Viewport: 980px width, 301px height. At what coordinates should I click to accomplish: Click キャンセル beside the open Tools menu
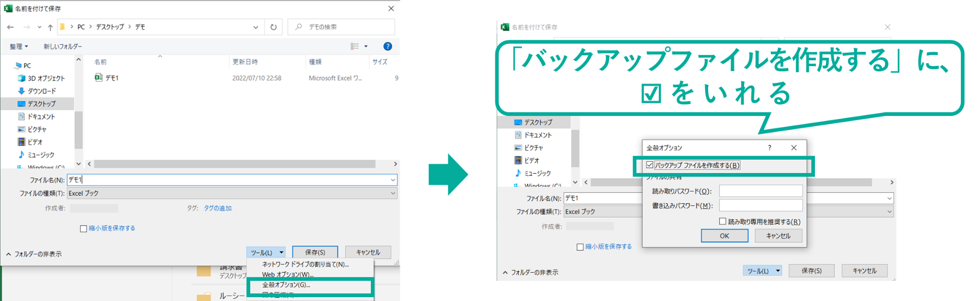pos(368,252)
